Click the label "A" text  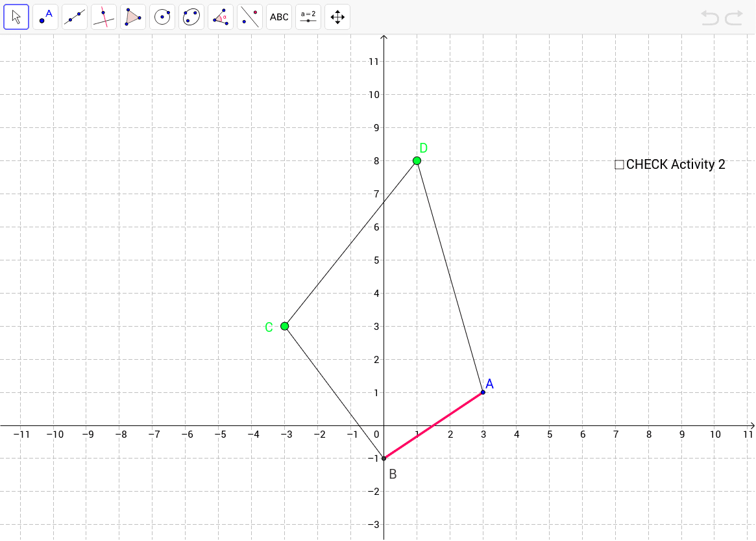[489, 384]
